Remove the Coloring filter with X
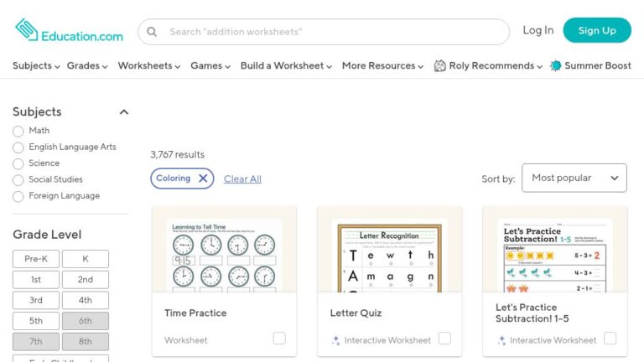This screenshot has width=644, height=362. point(203,178)
